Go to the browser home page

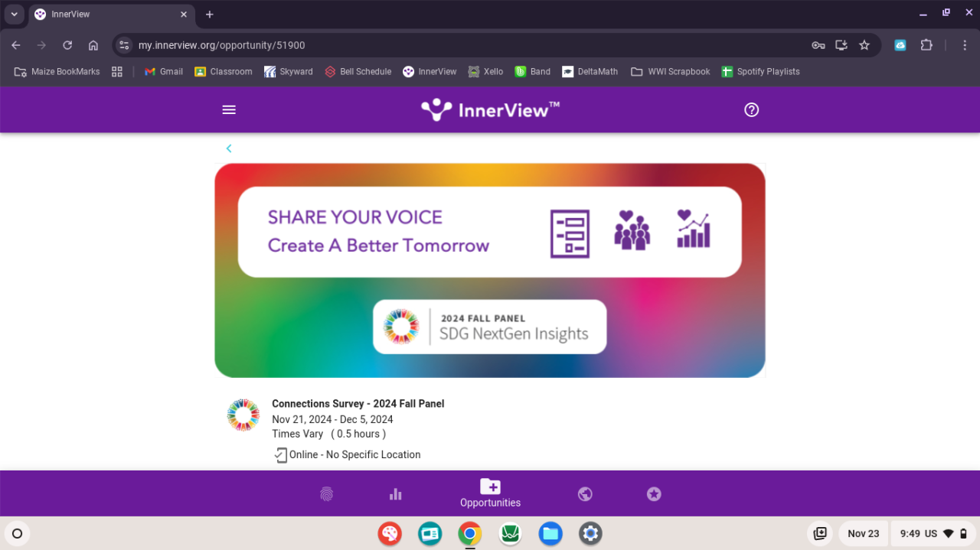tap(93, 45)
